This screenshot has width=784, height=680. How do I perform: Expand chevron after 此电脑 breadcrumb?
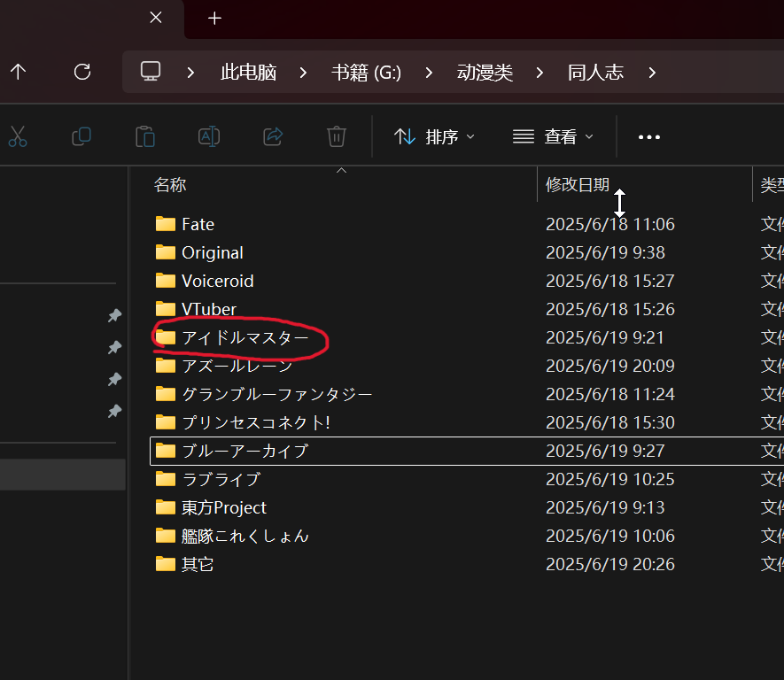click(x=303, y=73)
